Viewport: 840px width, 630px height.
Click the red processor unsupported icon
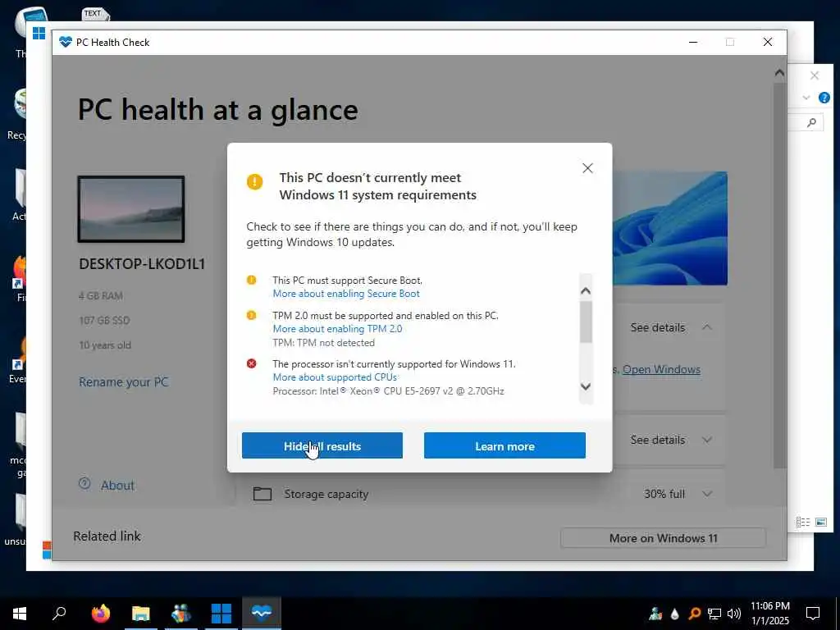coord(251,363)
